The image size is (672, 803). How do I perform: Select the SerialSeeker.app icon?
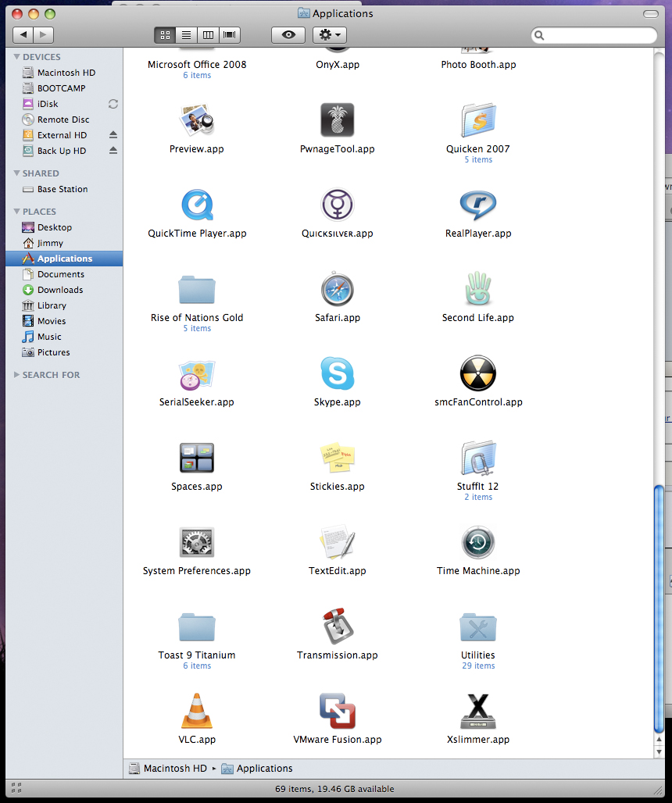click(197, 374)
